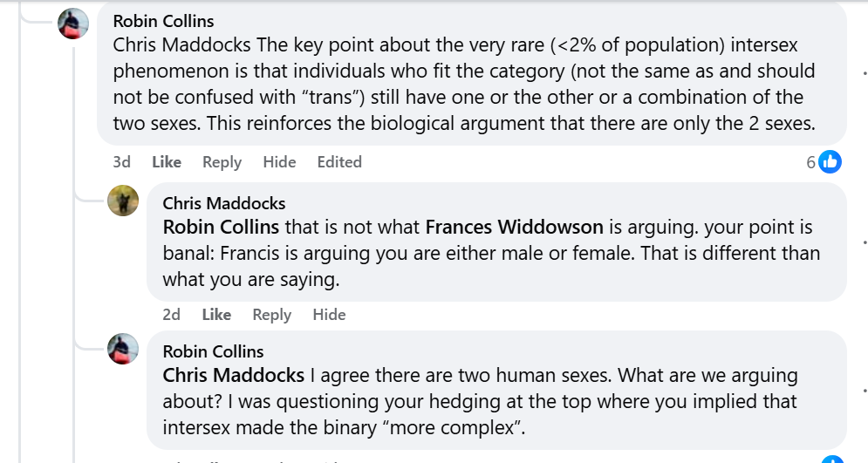Click the bold Robin Collins mention in Chris's reply
Viewport: 868px width, 463px height.
[x=221, y=228]
